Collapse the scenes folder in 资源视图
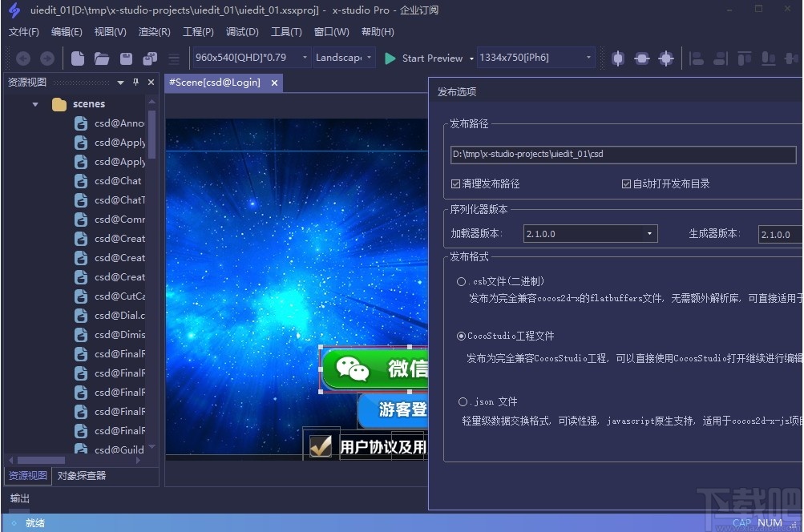 pos(34,103)
